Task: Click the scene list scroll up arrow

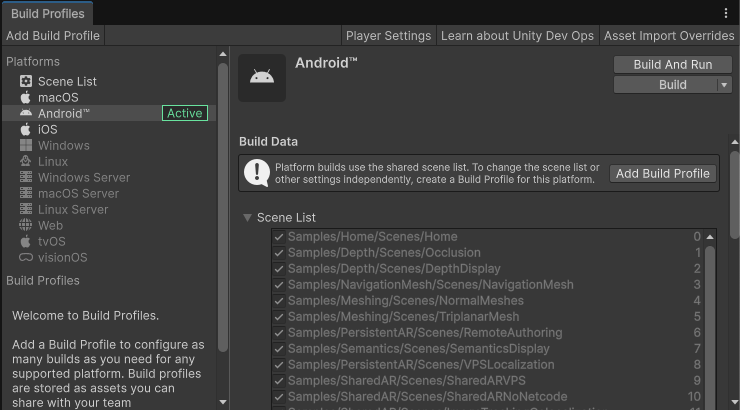Action: click(x=710, y=237)
